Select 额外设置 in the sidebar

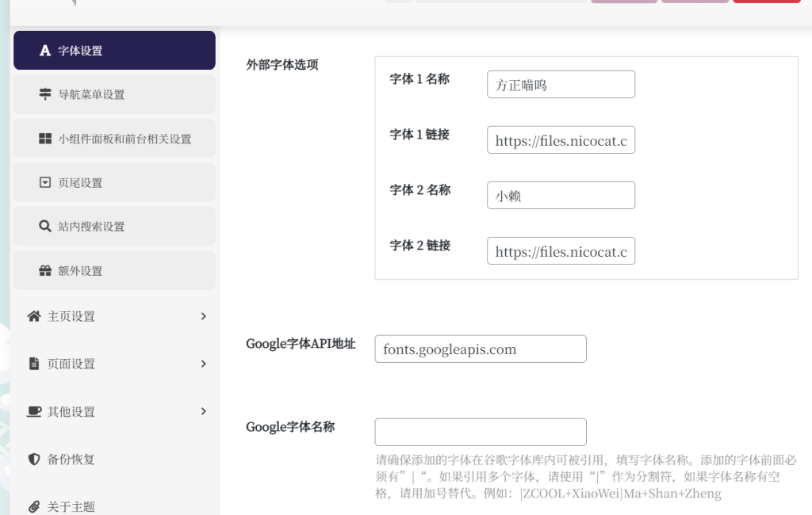tap(114, 270)
